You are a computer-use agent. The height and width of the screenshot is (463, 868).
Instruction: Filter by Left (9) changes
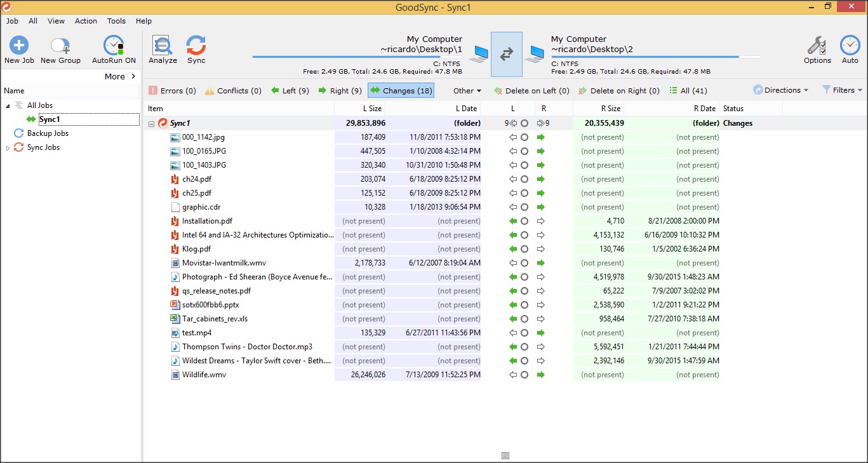click(x=290, y=91)
